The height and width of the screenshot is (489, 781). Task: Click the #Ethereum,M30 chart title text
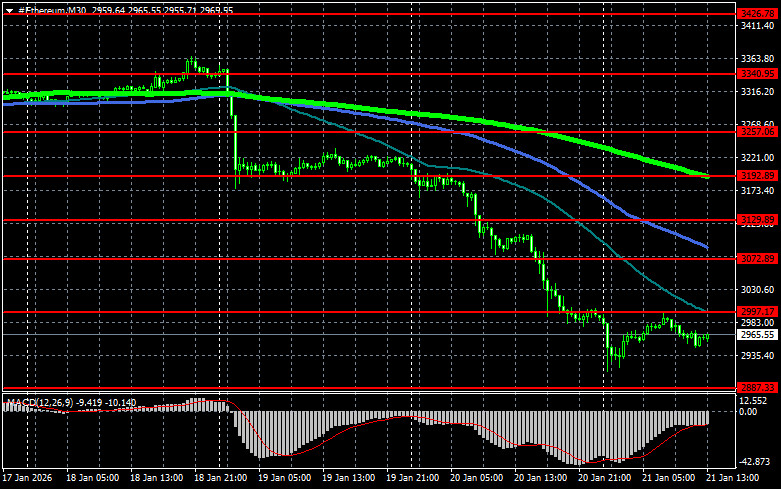[52, 10]
